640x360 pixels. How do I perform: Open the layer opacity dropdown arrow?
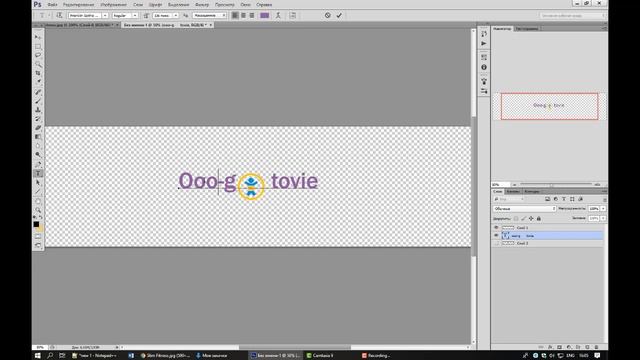603,209
